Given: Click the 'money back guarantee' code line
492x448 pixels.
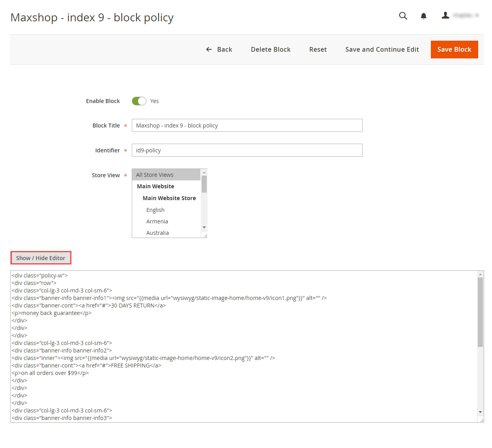Looking at the screenshot, I should tap(52, 313).
